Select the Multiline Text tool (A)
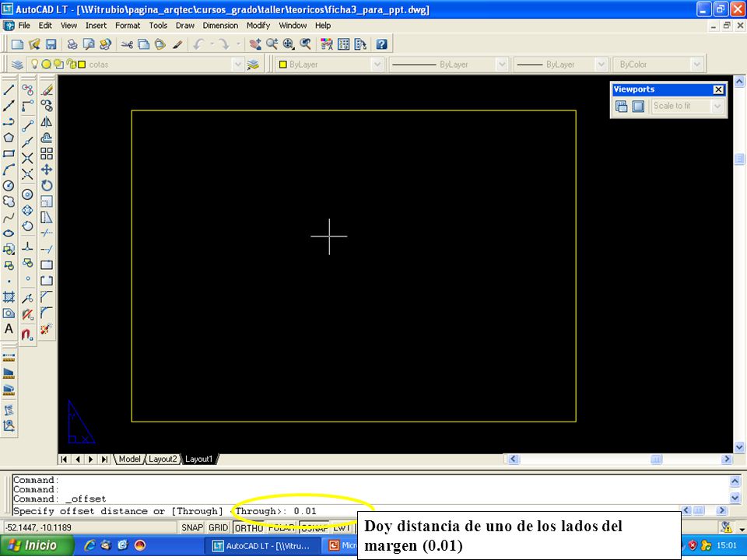 point(9,329)
